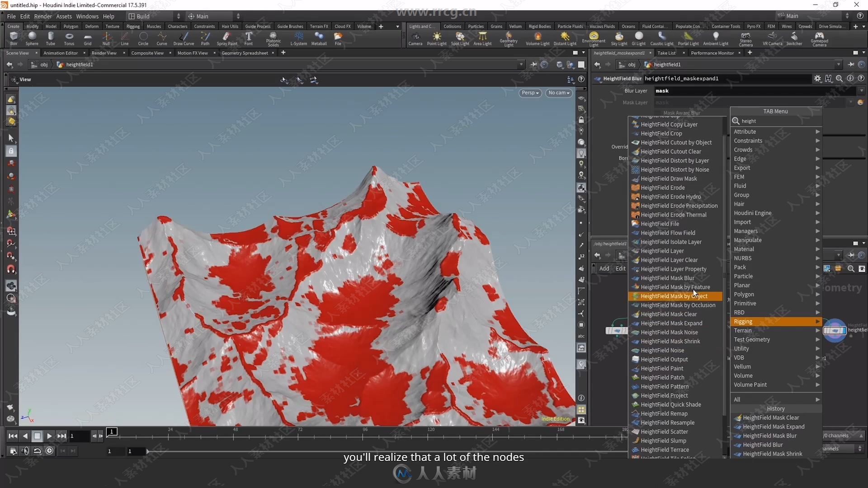
Task: Toggle Persp camera view dropdown
Action: click(x=529, y=92)
